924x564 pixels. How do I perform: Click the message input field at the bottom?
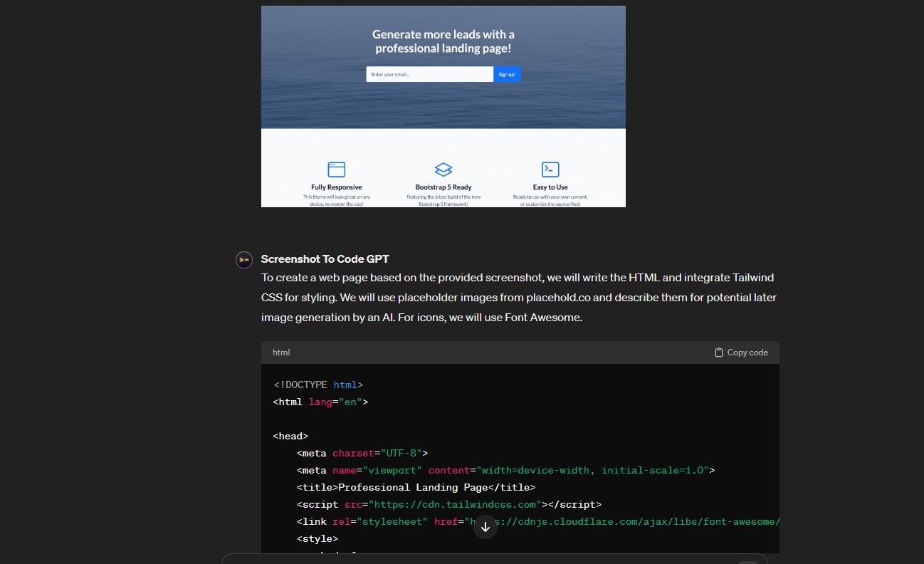click(495, 559)
